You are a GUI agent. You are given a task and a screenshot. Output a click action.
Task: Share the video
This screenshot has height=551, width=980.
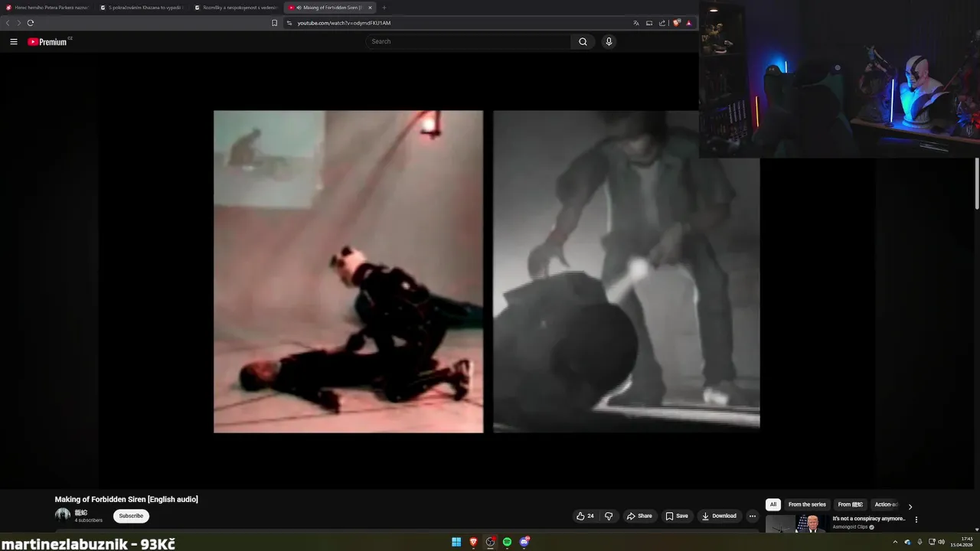[x=639, y=516]
